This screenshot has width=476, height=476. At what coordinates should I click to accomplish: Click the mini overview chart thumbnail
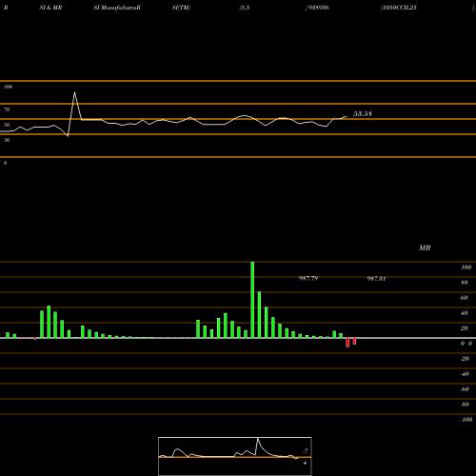(235, 456)
